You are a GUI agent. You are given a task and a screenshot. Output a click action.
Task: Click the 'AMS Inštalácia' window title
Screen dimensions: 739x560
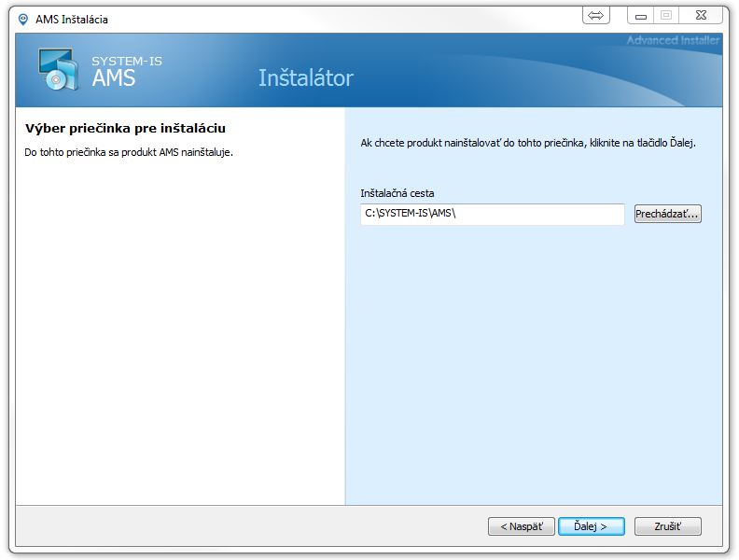[x=72, y=20]
